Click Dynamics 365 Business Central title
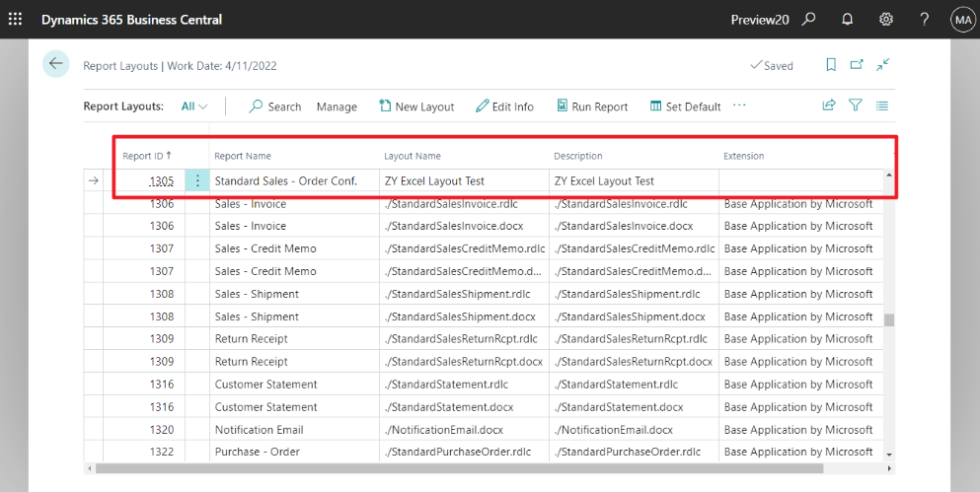This screenshot has height=492, width=980. click(x=131, y=20)
